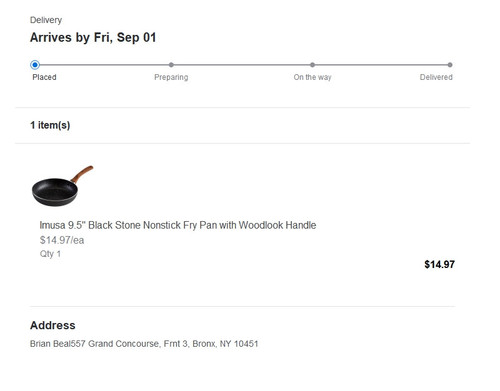The height and width of the screenshot is (391, 500).
Task: Open the fry pan product thumbnail
Action: point(63,186)
